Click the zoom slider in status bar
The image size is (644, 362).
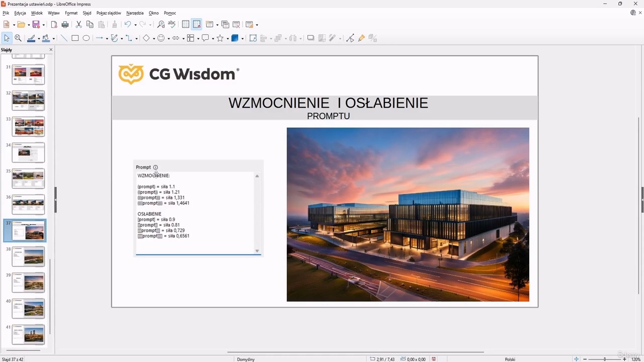(604, 359)
